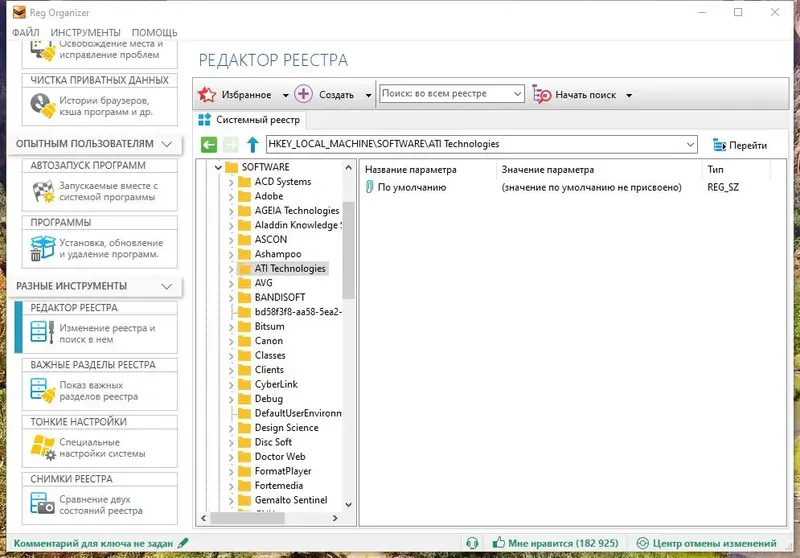This screenshot has width=800, height=558.
Task: Select the CyberLink tree item
Action: [x=276, y=384]
